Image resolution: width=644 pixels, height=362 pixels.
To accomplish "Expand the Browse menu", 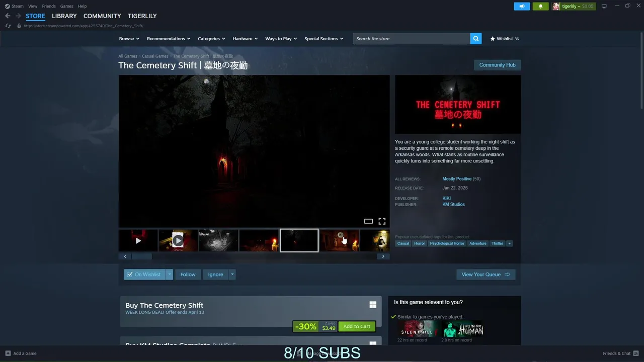I will pos(129,39).
